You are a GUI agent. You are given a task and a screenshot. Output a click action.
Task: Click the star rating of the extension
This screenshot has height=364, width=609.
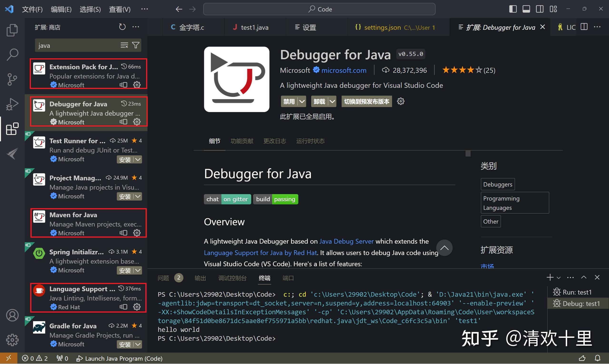pos(469,70)
